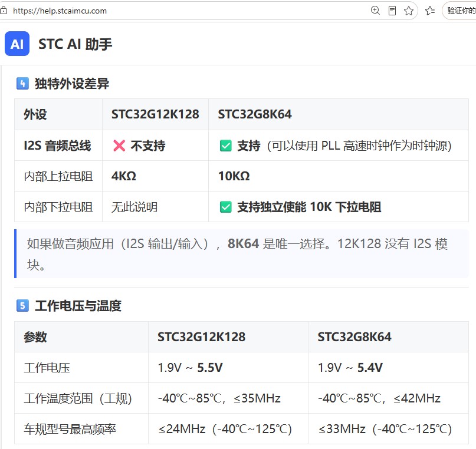Click the number 4 section badge icon
The image size is (476, 449).
click(22, 83)
